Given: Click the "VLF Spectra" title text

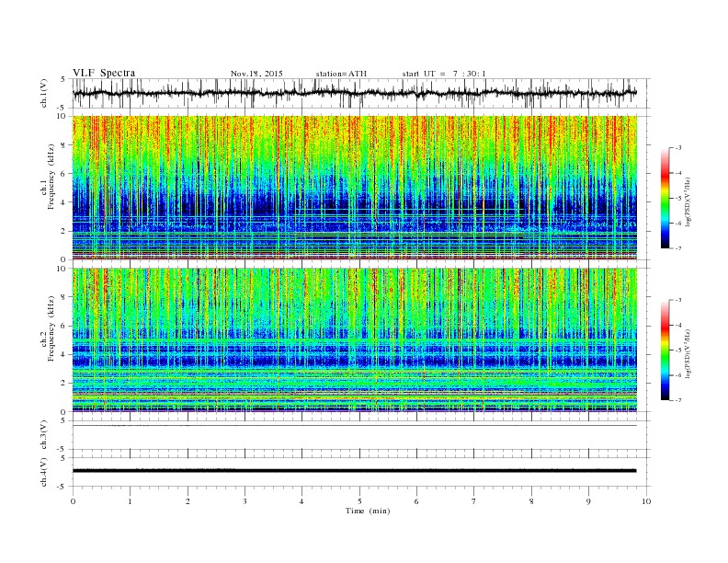Looking at the screenshot, I should 104,73.
